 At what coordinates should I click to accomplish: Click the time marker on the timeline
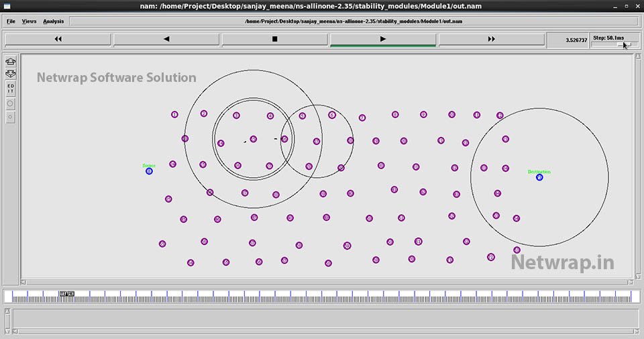pyautogui.click(x=67, y=294)
